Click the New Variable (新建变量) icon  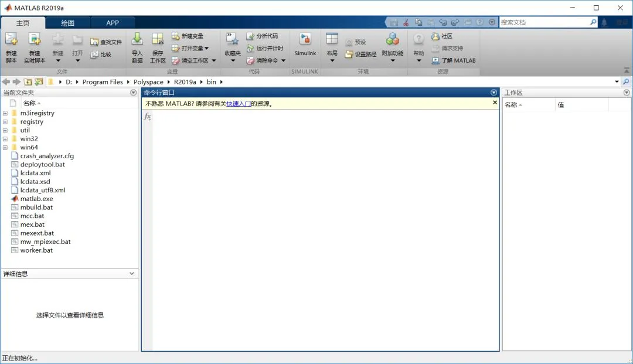pos(175,36)
